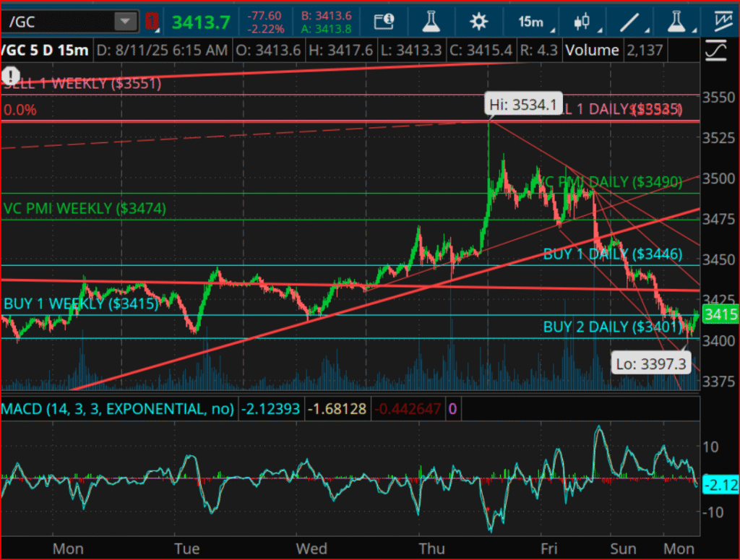Open the 15m timeframe dropdown
740x560 pixels.
530,21
